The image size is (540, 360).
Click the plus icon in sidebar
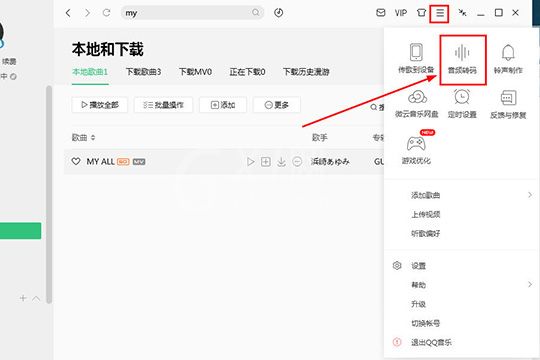23,298
